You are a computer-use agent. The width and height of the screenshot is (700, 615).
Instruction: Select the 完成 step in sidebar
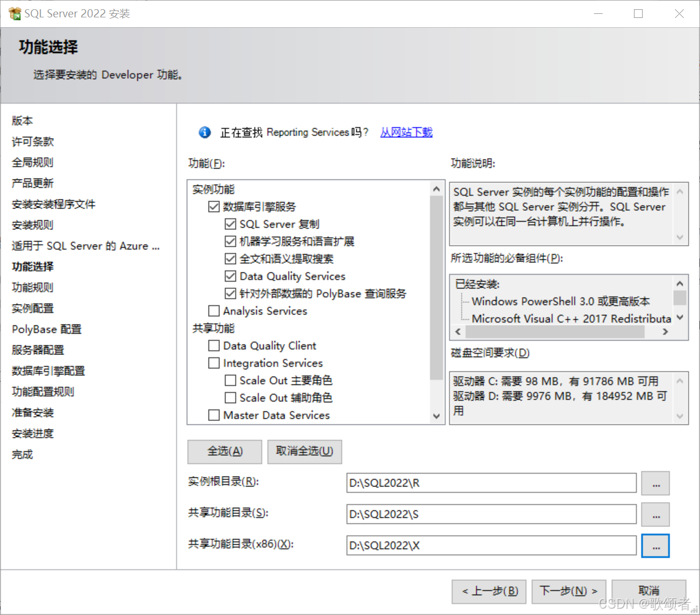(23, 454)
